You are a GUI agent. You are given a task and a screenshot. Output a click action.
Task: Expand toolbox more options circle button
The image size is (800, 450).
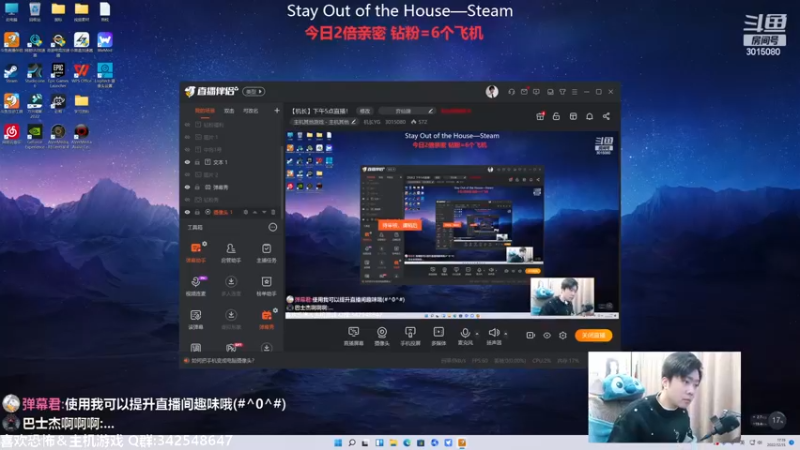coord(273,228)
